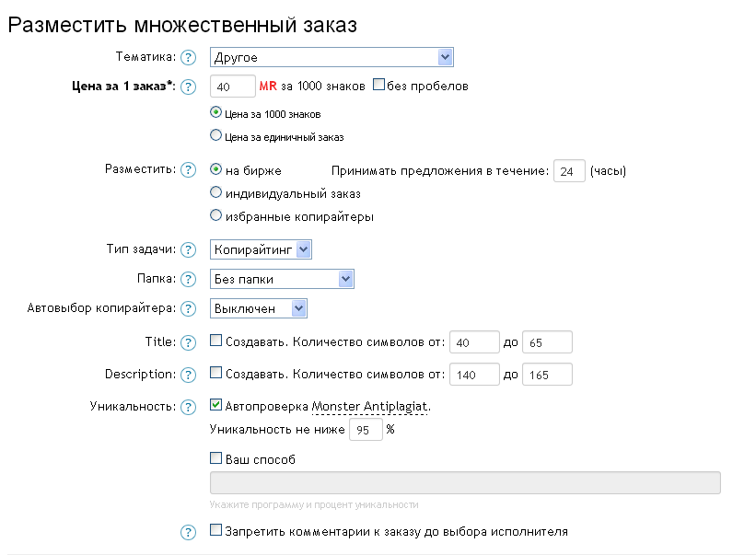
Task: Select Цена за единичный заказ radio button
Action: (216, 135)
